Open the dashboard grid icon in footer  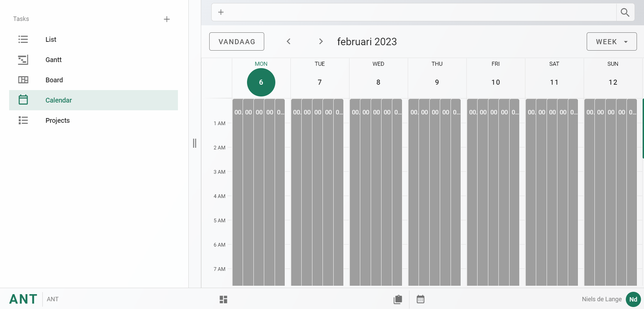click(x=223, y=299)
